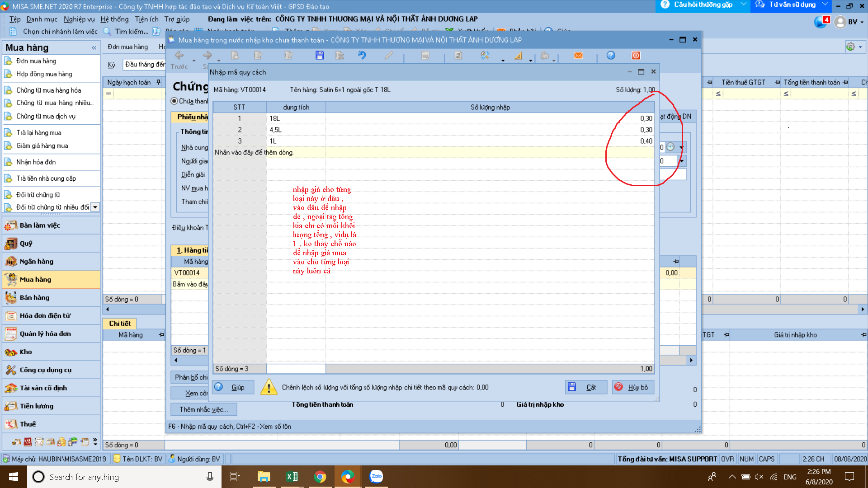This screenshot has width=868, height=488.
Task: Click the Hủy bỏ button in dialog
Action: point(633,387)
